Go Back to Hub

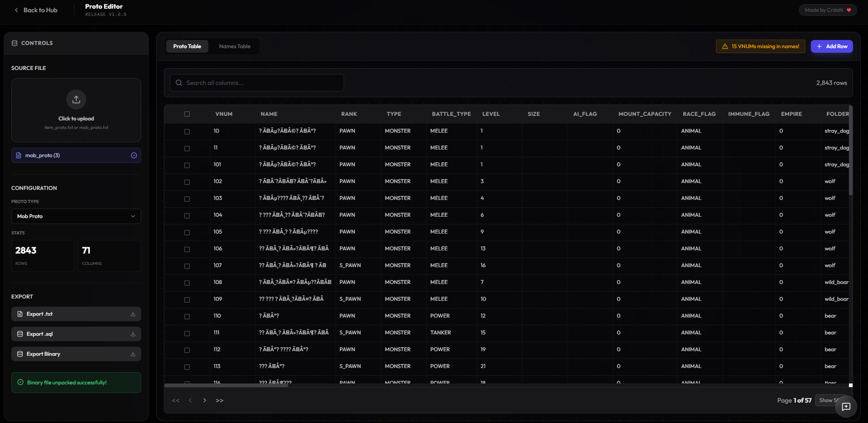point(36,10)
